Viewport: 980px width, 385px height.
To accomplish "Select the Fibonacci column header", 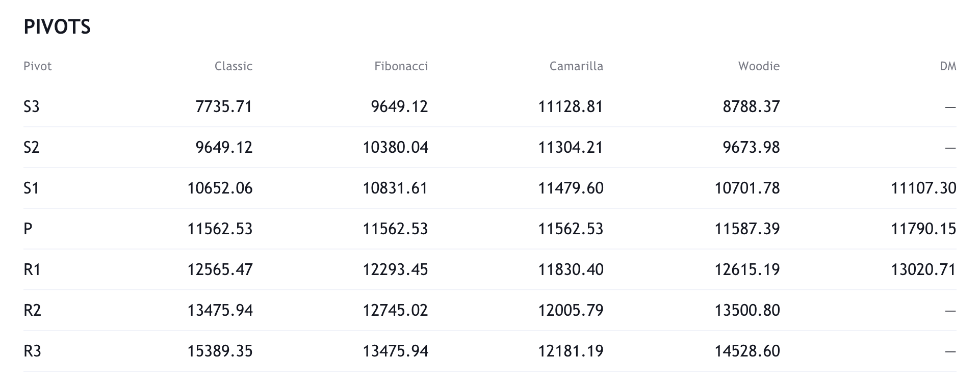I will point(401,66).
